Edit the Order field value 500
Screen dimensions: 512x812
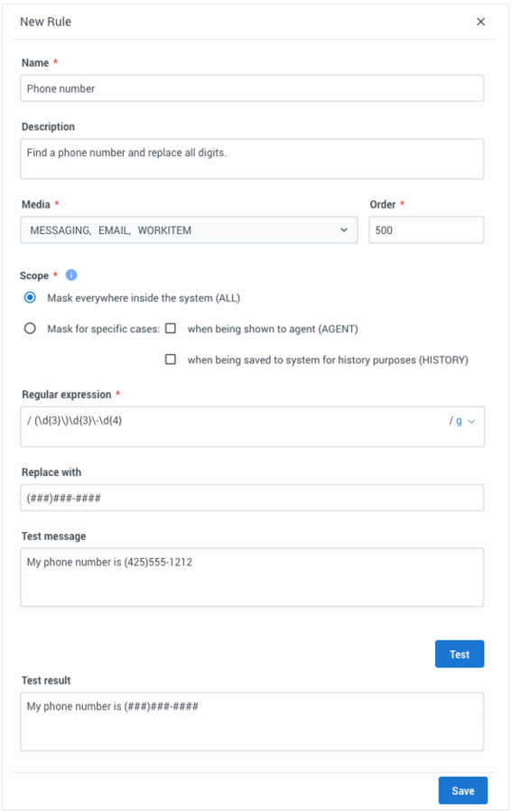[426, 230]
